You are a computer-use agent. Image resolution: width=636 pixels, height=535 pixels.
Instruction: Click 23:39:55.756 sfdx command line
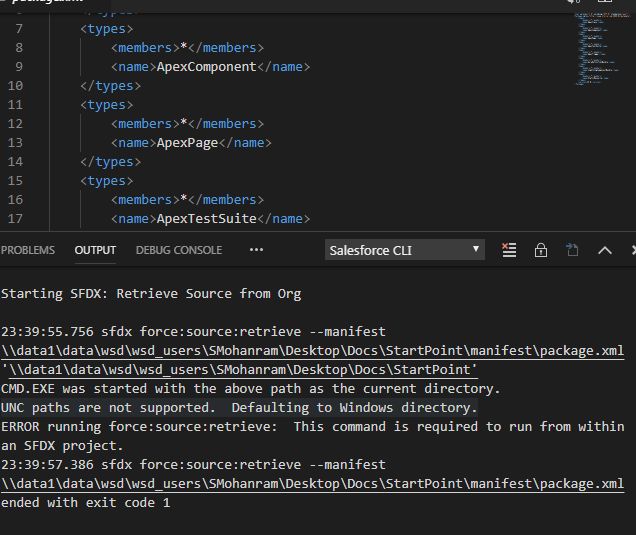[x=193, y=331]
